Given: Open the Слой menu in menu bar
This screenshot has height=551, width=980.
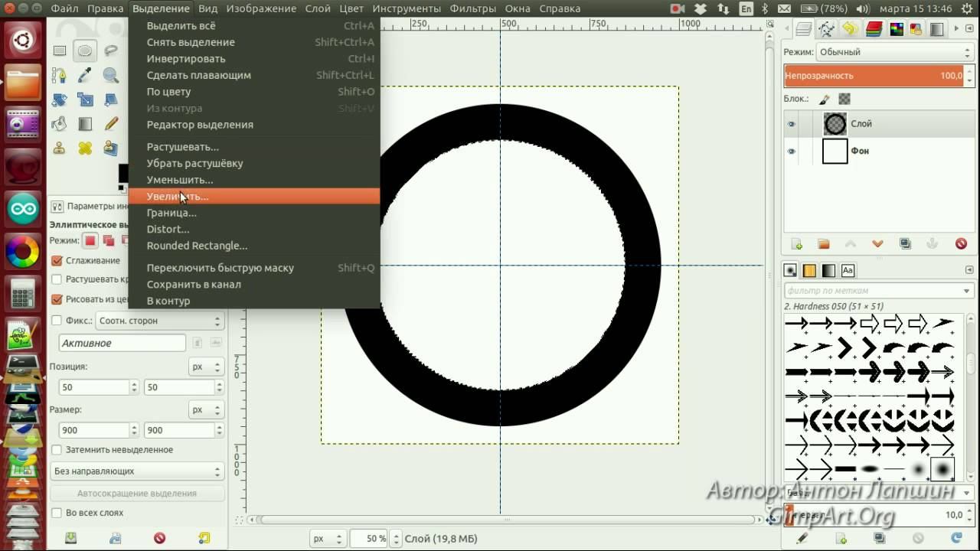Looking at the screenshot, I should (x=318, y=8).
